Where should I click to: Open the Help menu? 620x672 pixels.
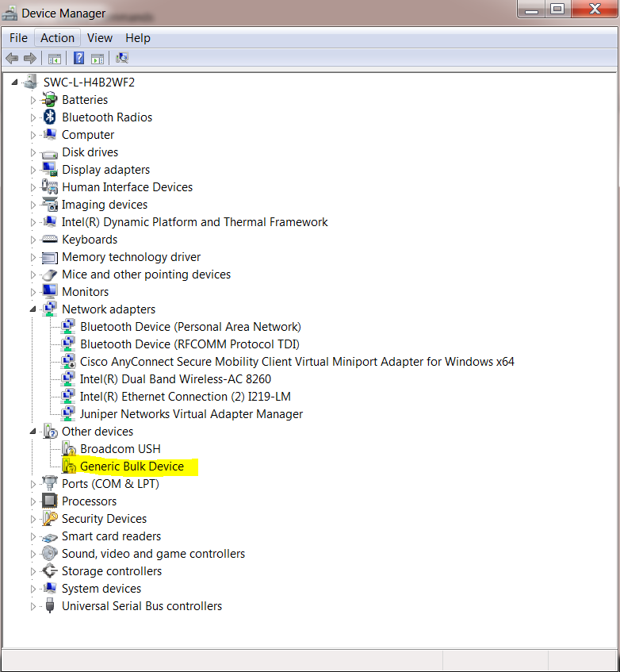pos(138,38)
